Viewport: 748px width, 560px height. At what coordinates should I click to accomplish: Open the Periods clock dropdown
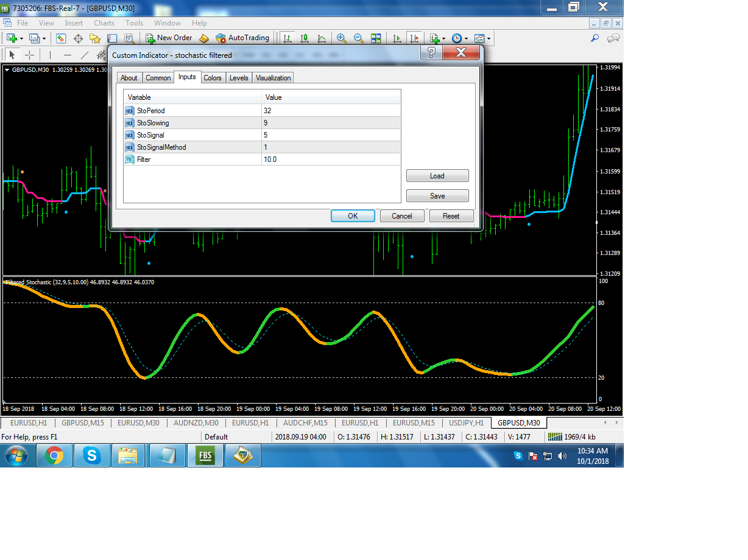point(459,38)
